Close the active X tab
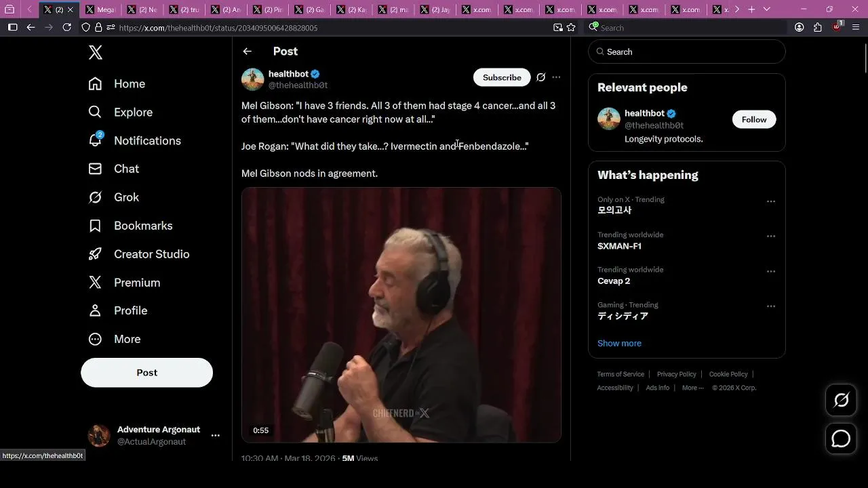 [70, 9]
